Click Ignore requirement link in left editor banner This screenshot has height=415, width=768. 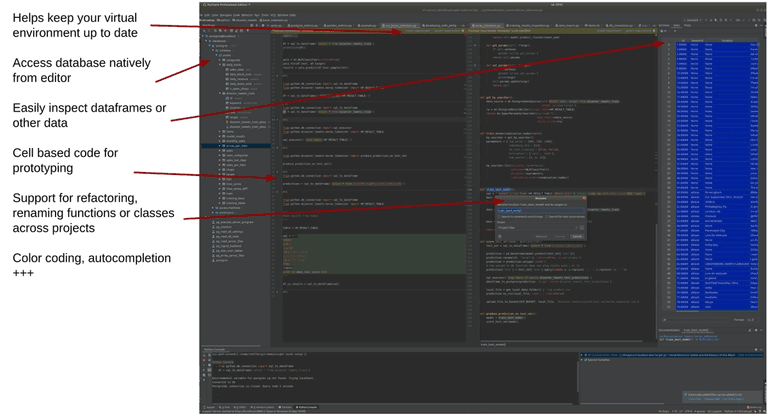447,31
